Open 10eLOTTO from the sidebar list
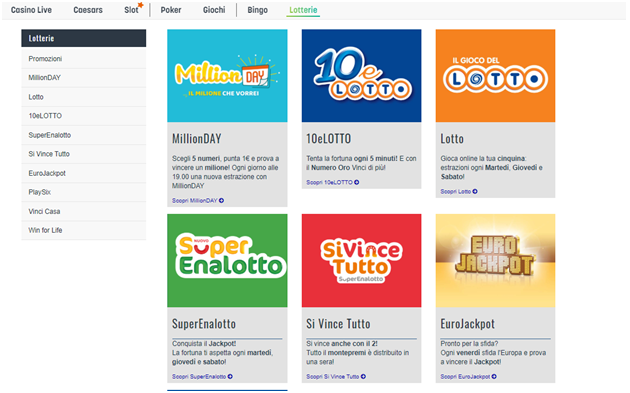 click(84, 116)
